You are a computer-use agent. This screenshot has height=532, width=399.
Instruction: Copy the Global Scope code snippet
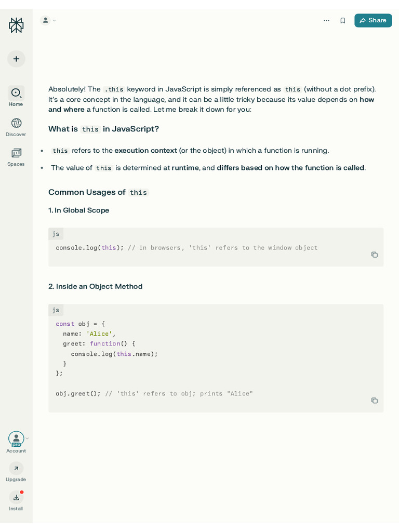374,255
